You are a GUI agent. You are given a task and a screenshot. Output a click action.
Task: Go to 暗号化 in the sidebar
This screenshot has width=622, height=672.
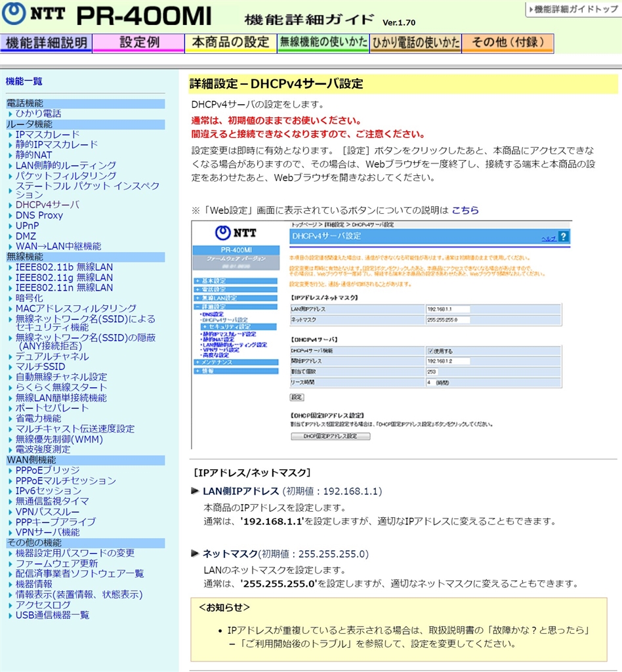pos(29,298)
